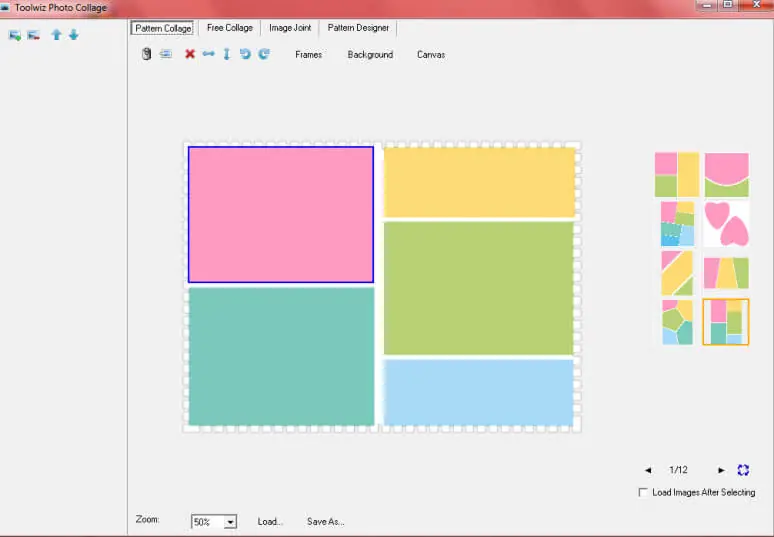
Task: Select the yellow collage cell
Action: tap(479, 182)
